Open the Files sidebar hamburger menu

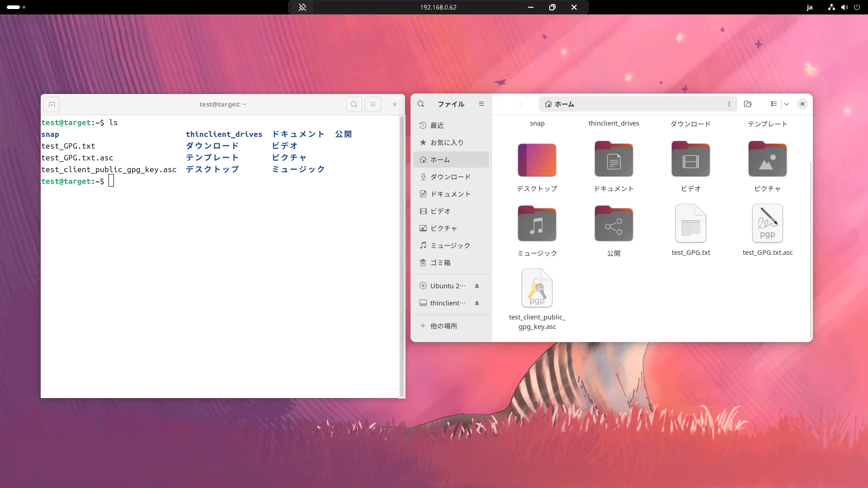click(x=481, y=104)
